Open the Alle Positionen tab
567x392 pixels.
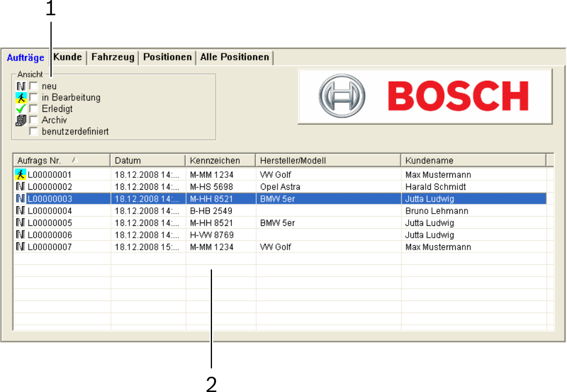tap(235, 57)
